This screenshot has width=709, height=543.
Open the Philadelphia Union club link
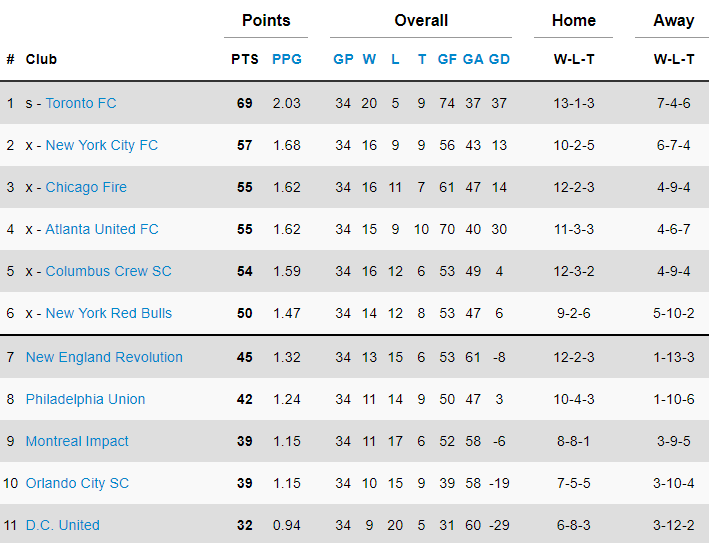coord(85,399)
